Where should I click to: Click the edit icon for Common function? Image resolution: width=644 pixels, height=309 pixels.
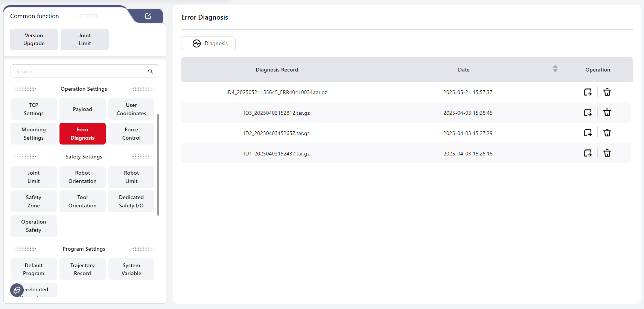tap(148, 16)
